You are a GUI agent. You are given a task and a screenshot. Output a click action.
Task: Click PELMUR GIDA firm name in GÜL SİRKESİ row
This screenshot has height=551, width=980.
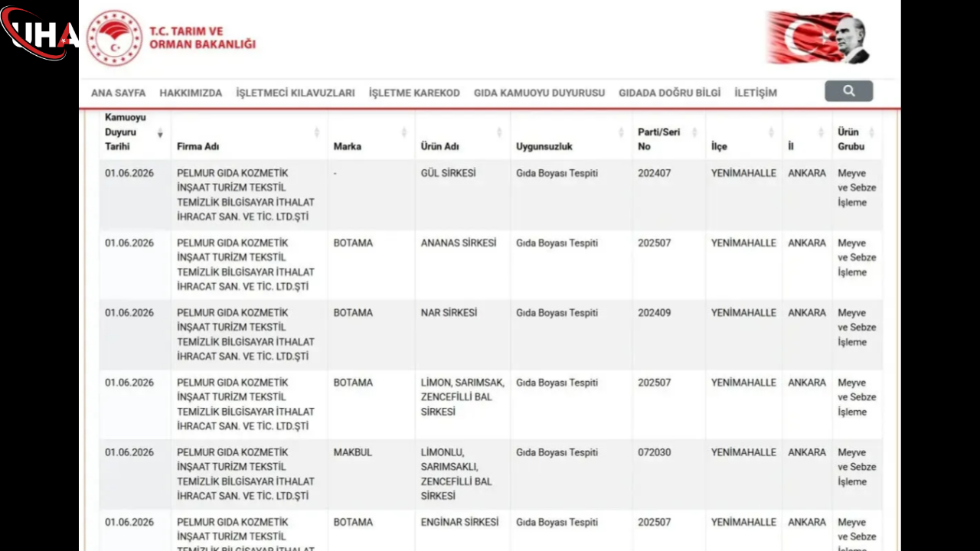(x=246, y=195)
